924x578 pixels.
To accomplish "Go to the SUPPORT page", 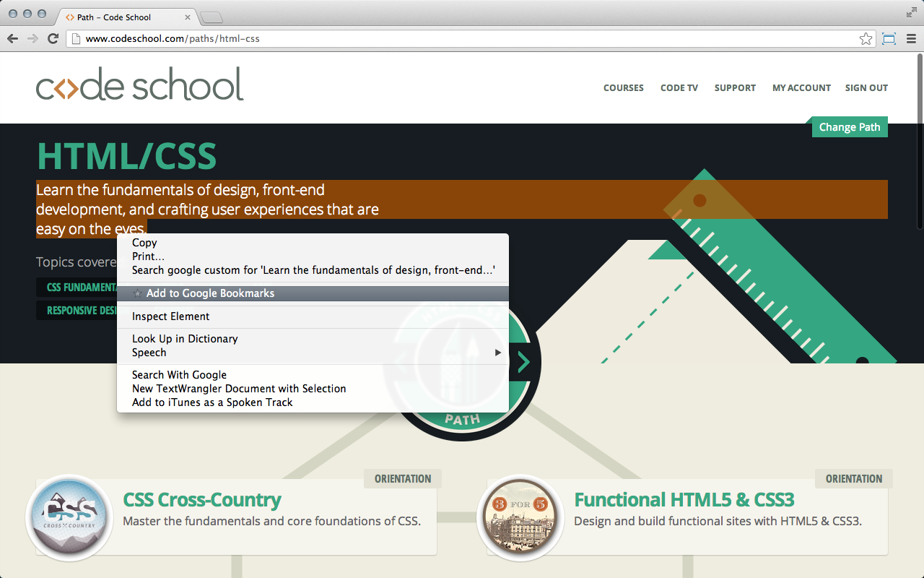I will pyautogui.click(x=735, y=88).
